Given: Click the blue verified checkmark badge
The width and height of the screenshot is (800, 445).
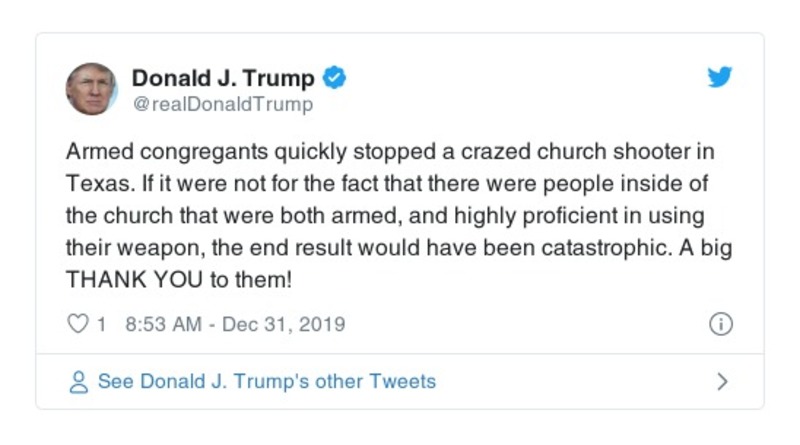Looking at the screenshot, I should [336, 78].
